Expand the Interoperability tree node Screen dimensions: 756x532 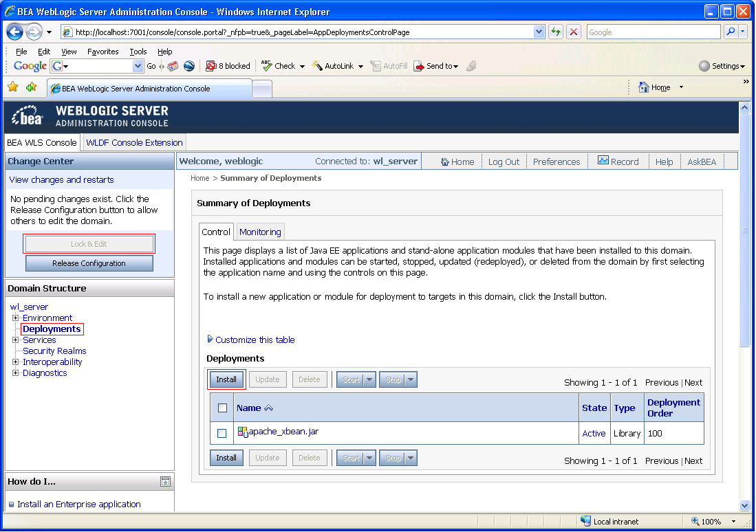click(x=15, y=362)
